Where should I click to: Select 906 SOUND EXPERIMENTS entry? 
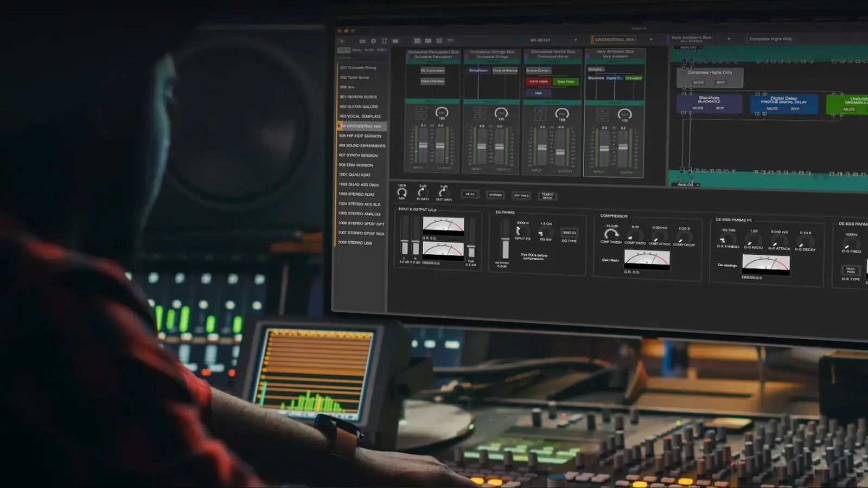(362, 146)
